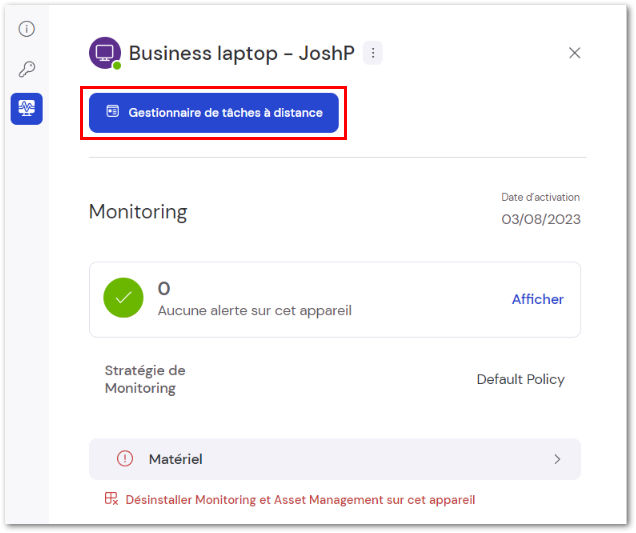Screen dimensions: 636x533
Task: Close the device details panel
Action: coord(574,53)
